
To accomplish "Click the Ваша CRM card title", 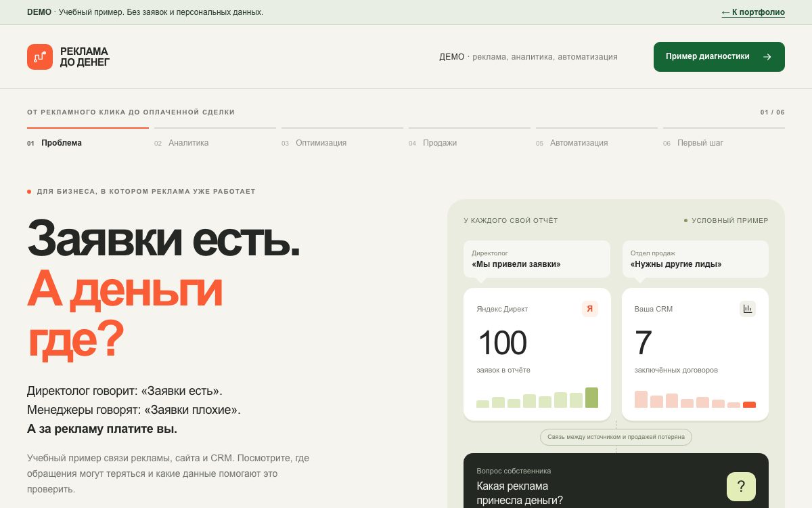I will [654, 309].
